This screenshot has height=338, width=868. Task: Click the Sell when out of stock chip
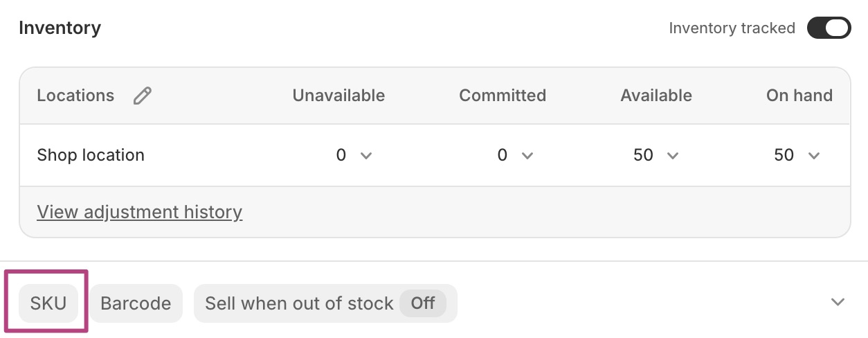299,303
